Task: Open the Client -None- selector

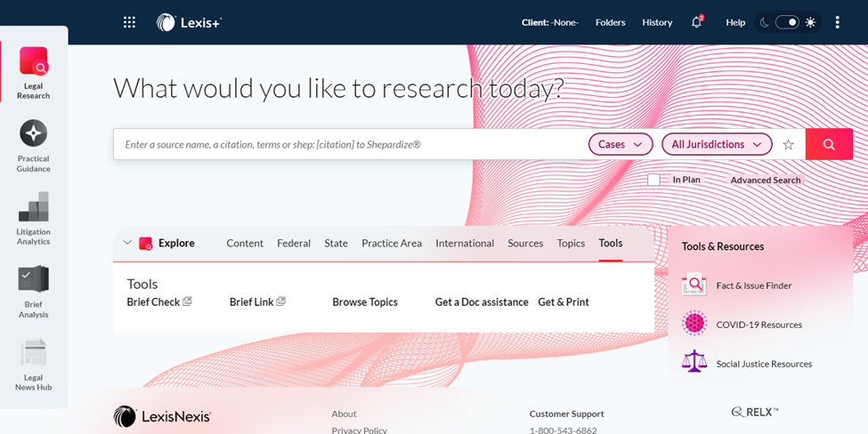Action: click(550, 22)
